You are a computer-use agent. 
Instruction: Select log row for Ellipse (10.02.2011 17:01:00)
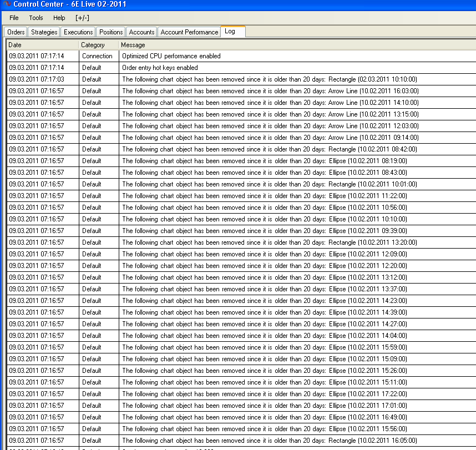pos(241,406)
